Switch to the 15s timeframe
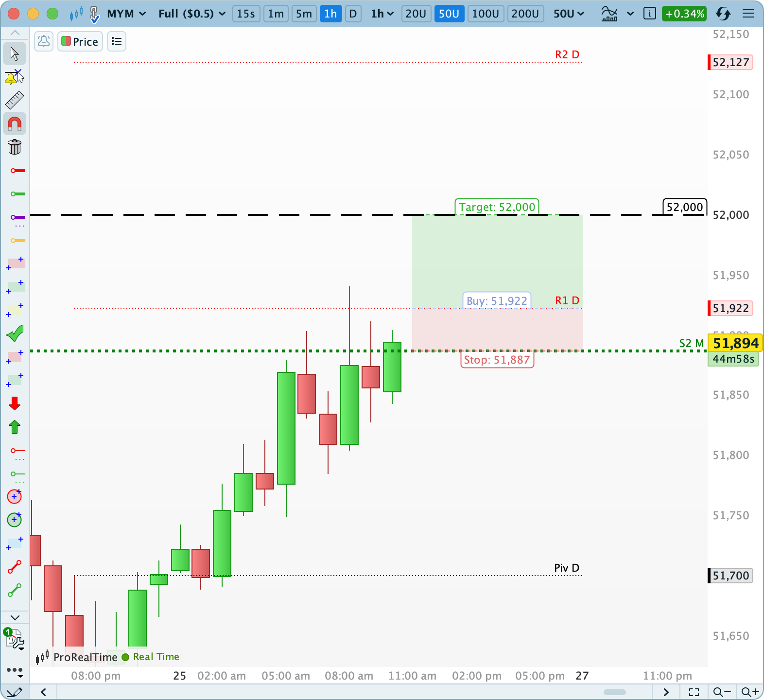This screenshot has width=764, height=700. click(246, 14)
